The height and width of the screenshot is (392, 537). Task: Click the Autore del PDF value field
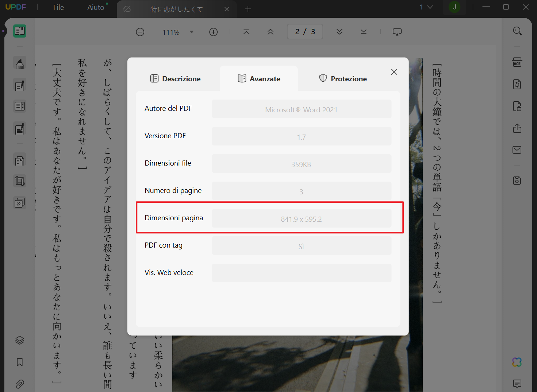coord(302,109)
